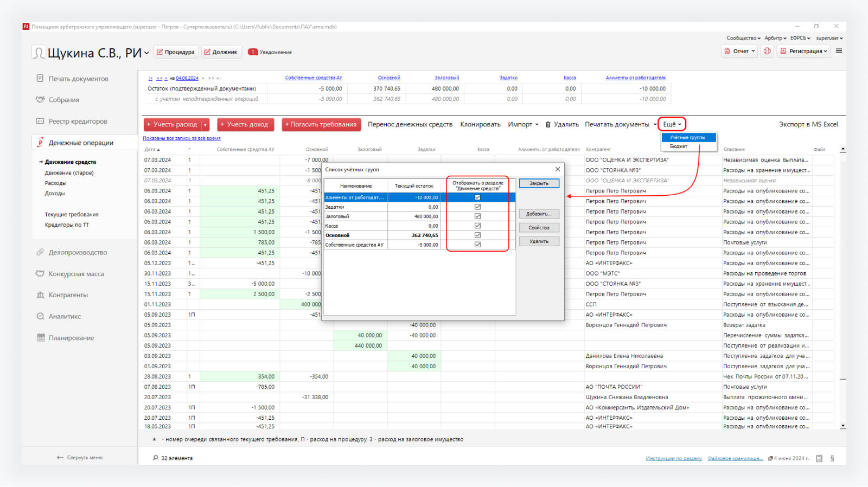Screen dimensions: 868x487
Task: Open Текущие требования subsection
Action: tap(72, 215)
